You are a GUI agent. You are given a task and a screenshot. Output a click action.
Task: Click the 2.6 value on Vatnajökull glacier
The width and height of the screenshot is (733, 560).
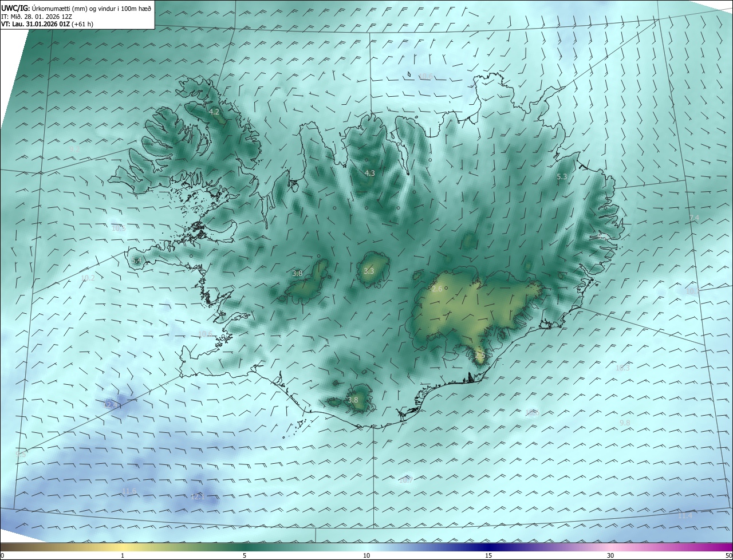pos(437,289)
